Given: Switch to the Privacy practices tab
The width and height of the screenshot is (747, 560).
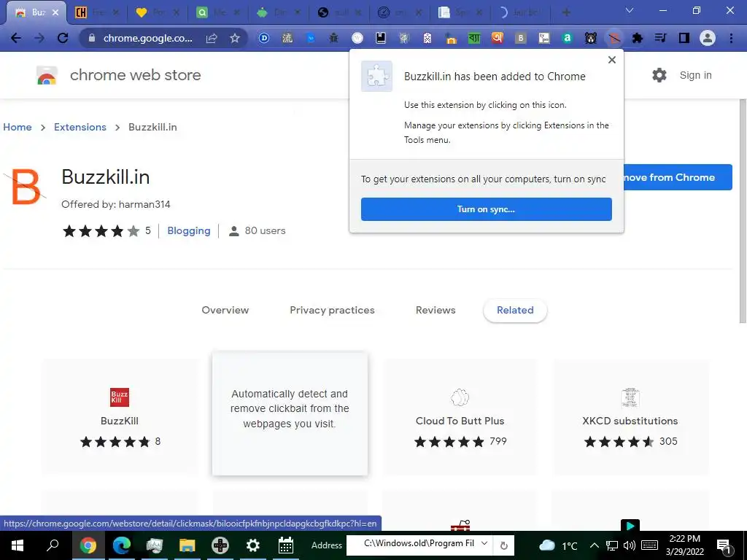Looking at the screenshot, I should coord(333,310).
